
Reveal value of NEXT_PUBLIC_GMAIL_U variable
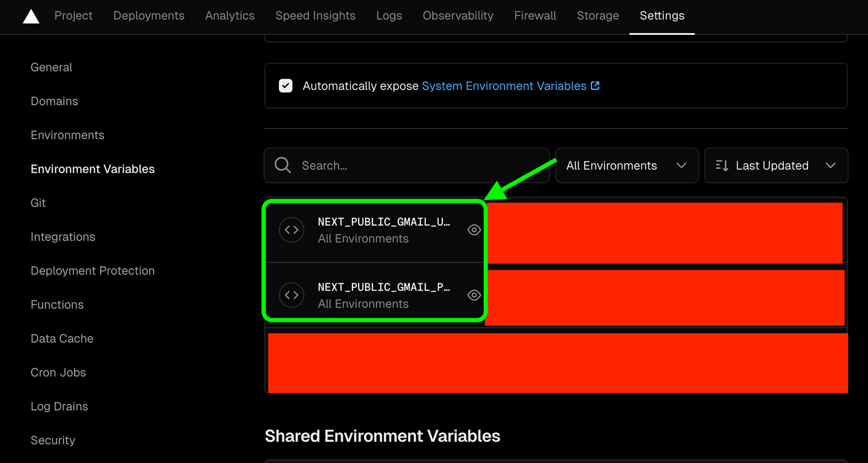tap(474, 230)
